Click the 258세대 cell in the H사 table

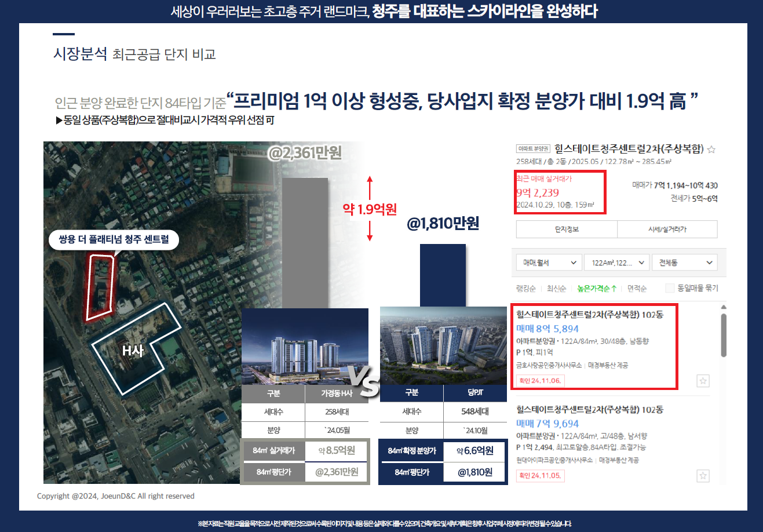pos(337,412)
